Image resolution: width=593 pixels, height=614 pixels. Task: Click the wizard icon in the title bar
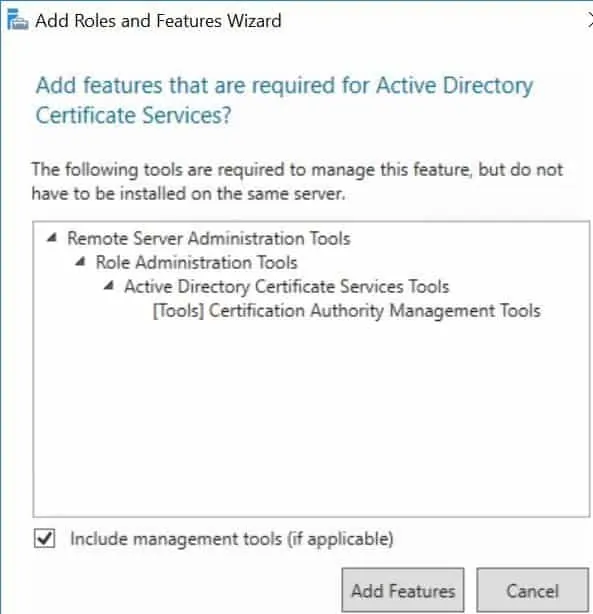pos(18,20)
